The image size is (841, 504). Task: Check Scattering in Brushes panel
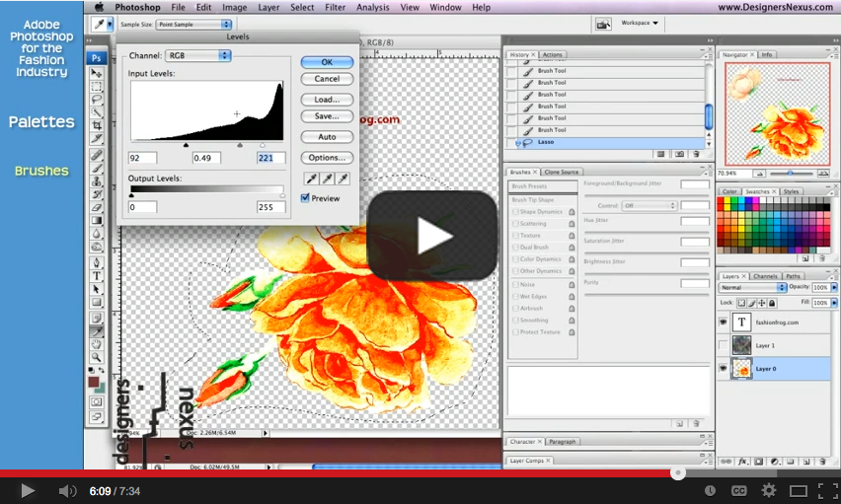[515, 224]
